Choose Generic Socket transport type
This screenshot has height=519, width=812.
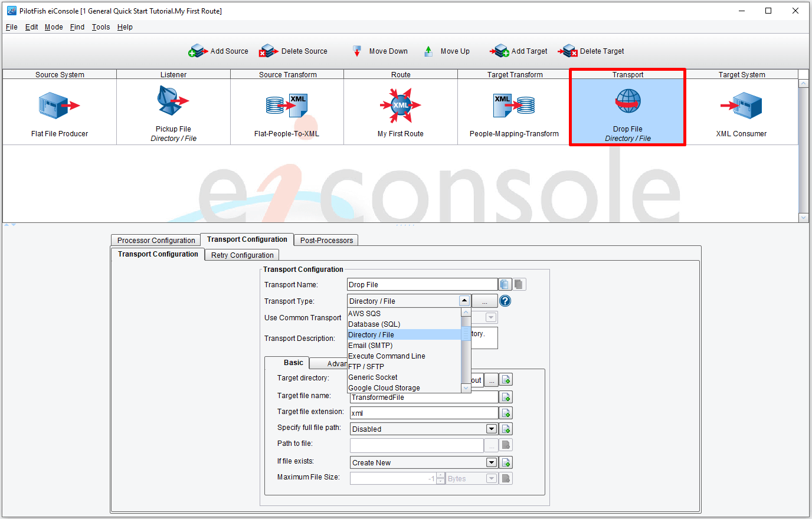click(404, 377)
